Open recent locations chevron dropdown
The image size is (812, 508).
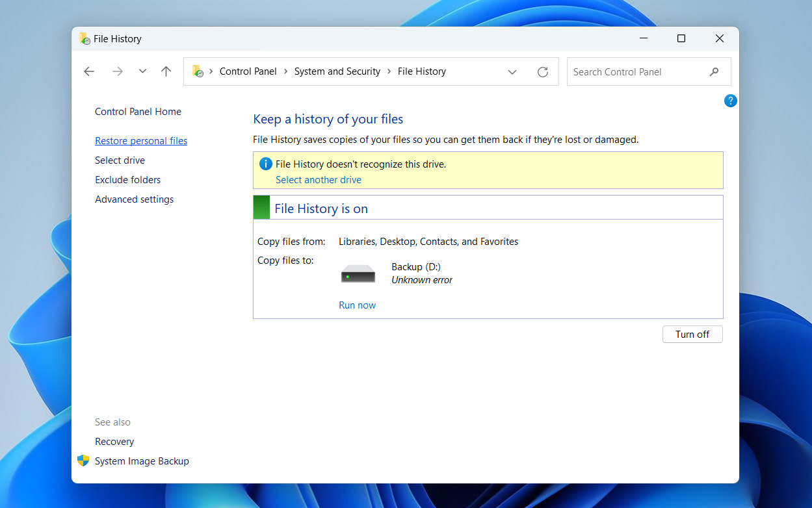(142, 71)
